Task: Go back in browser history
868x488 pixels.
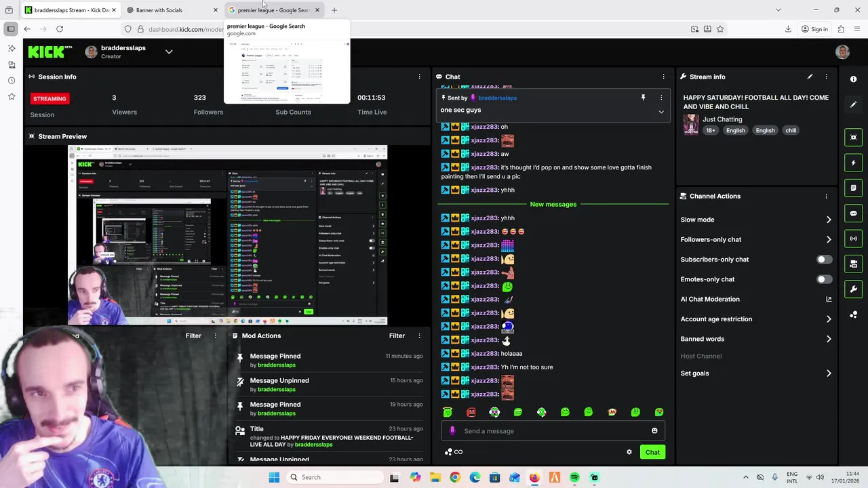Action: [27, 29]
